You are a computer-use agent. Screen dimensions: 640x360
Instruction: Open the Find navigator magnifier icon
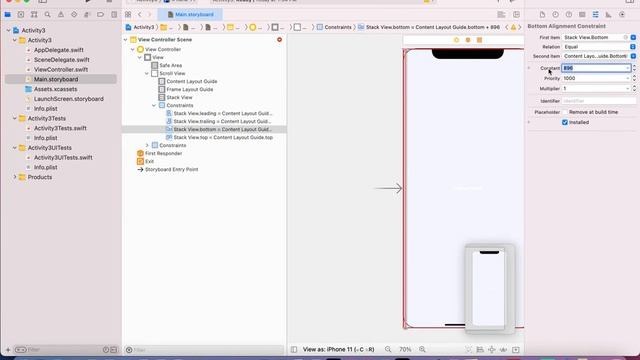48,15
